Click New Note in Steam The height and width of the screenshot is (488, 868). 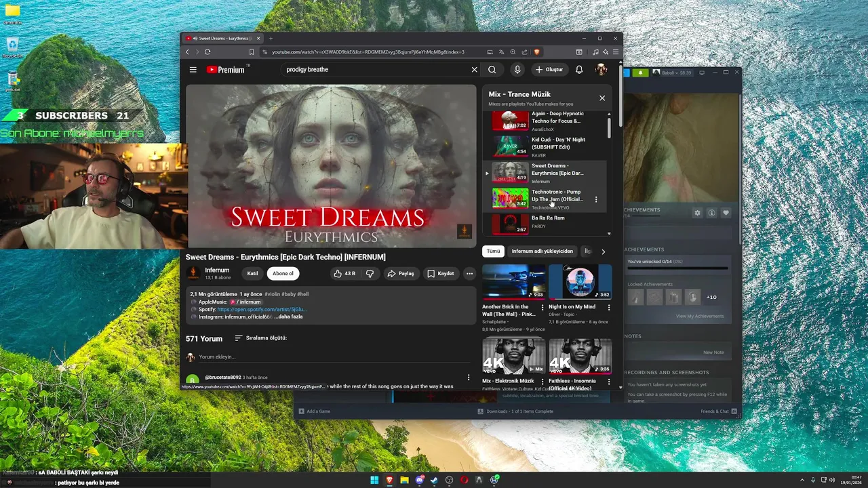tap(713, 352)
